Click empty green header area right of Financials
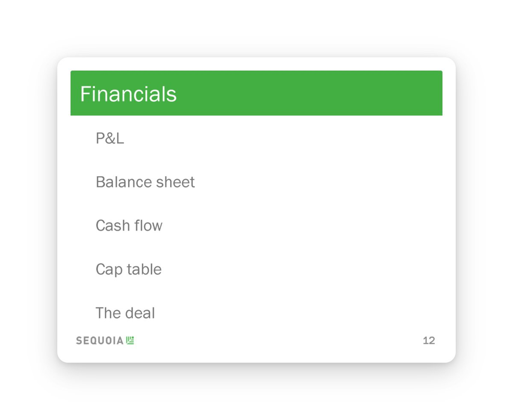This screenshot has height=420, width=513. (x=308, y=93)
